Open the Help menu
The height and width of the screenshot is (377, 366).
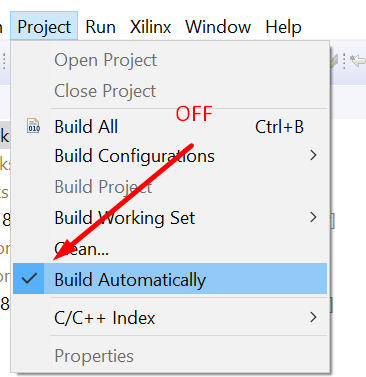click(283, 27)
